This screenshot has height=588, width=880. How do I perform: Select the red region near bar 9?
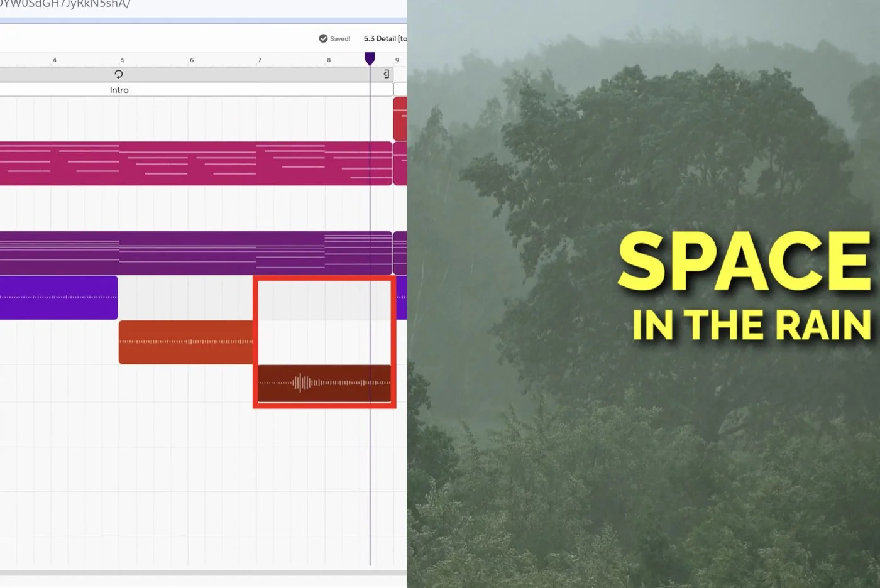[x=400, y=119]
